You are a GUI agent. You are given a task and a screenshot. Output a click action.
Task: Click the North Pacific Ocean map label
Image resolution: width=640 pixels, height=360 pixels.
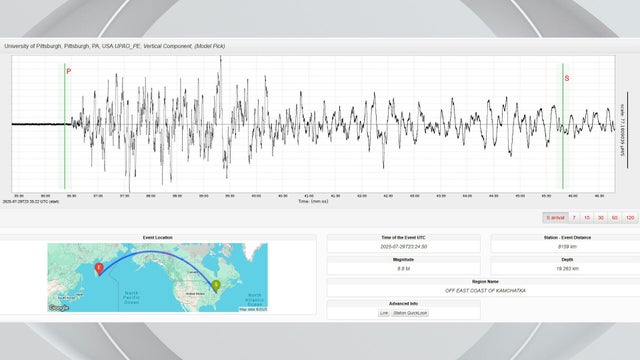pyautogui.click(x=131, y=298)
